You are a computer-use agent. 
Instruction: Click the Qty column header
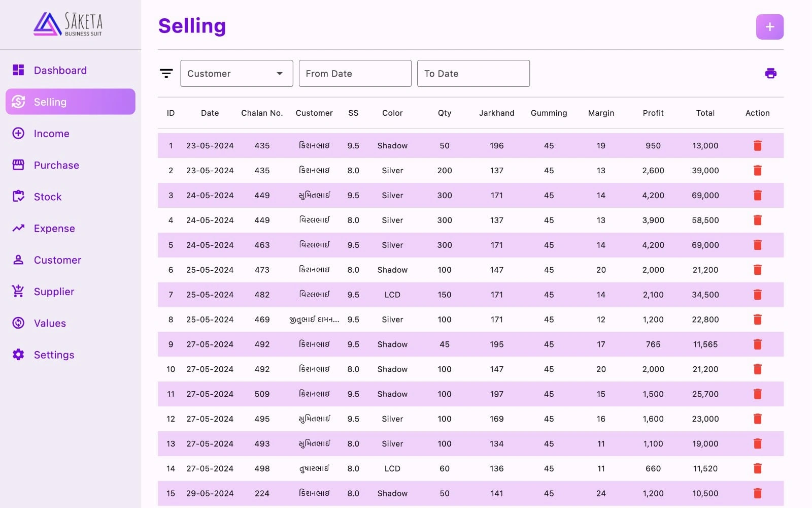click(445, 113)
